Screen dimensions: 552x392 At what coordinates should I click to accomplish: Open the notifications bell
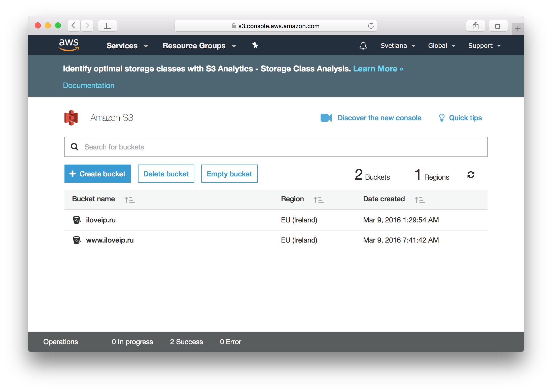363,46
